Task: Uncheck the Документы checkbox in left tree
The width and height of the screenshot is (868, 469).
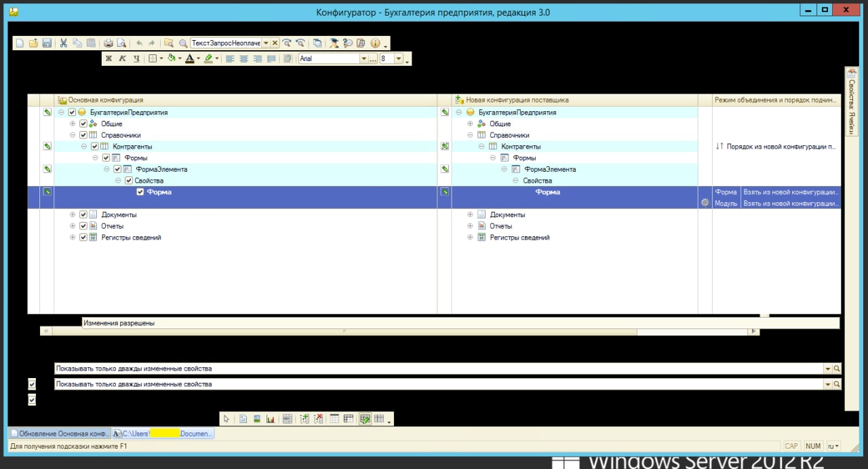Action: coord(83,214)
